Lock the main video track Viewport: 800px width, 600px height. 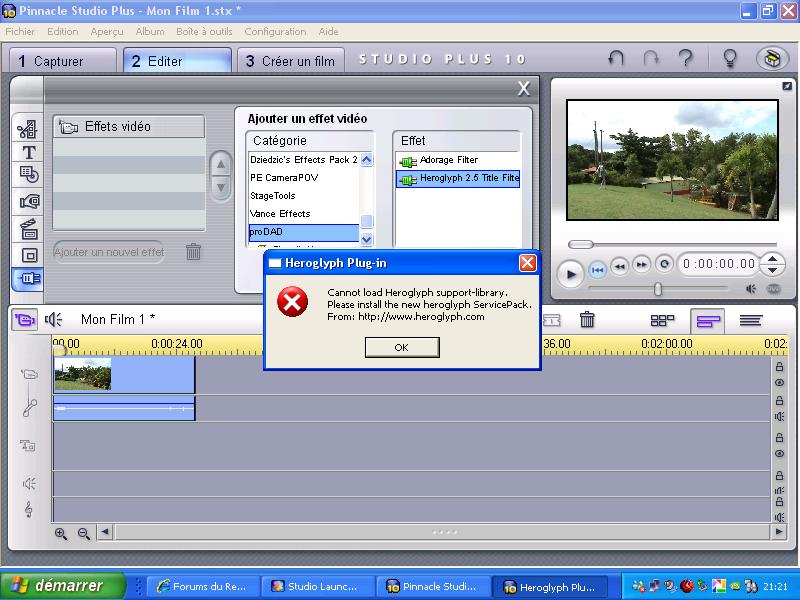click(779, 366)
